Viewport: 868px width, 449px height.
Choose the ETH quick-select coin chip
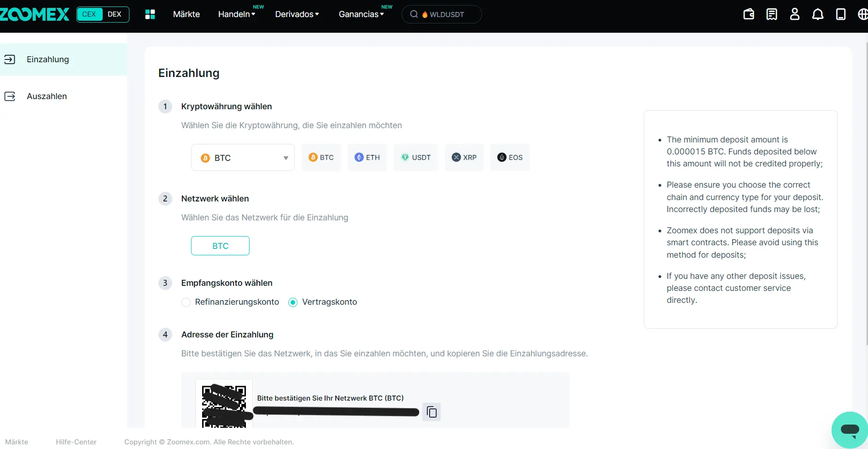pyautogui.click(x=367, y=158)
